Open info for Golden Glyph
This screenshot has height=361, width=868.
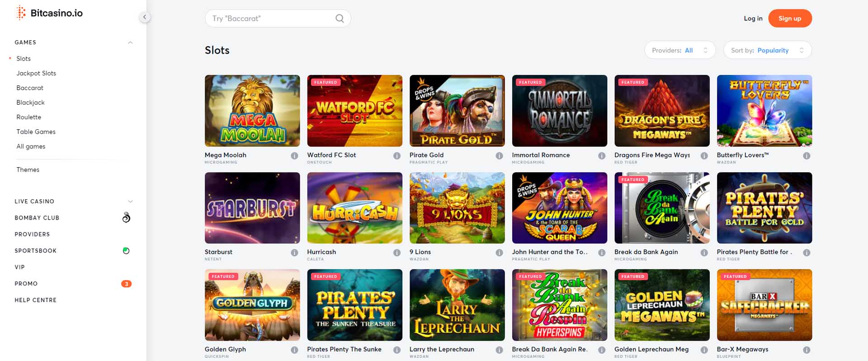294,350
